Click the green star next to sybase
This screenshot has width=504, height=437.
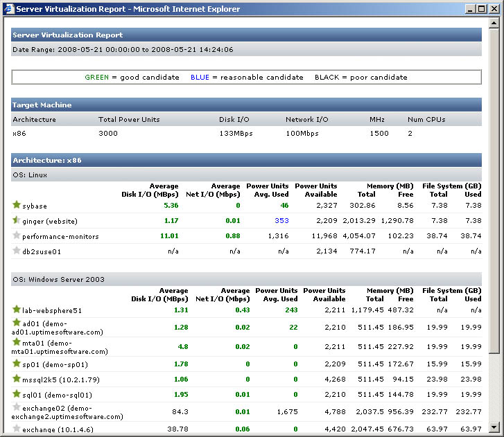[x=17, y=204]
